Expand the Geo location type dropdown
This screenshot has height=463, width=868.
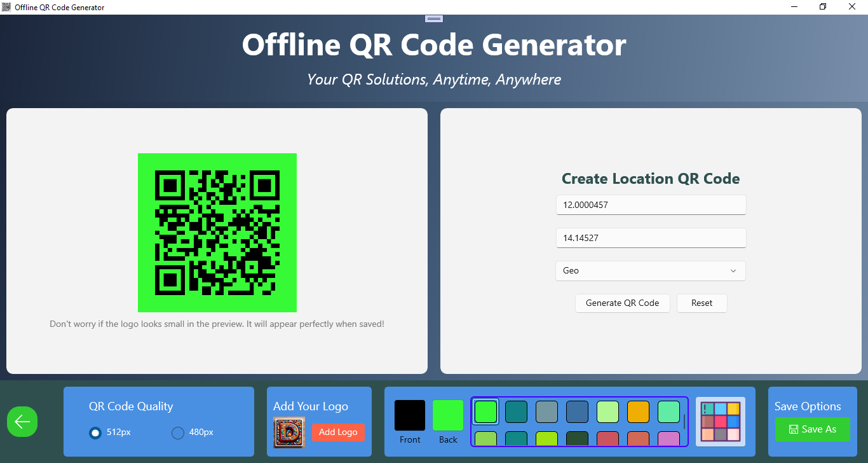click(651, 271)
